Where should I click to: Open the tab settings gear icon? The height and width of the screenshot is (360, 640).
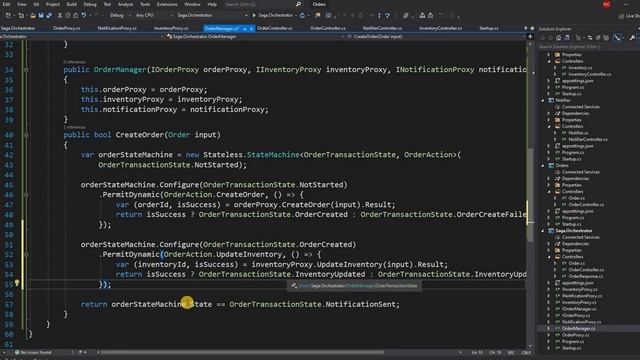[x=532, y=28]
